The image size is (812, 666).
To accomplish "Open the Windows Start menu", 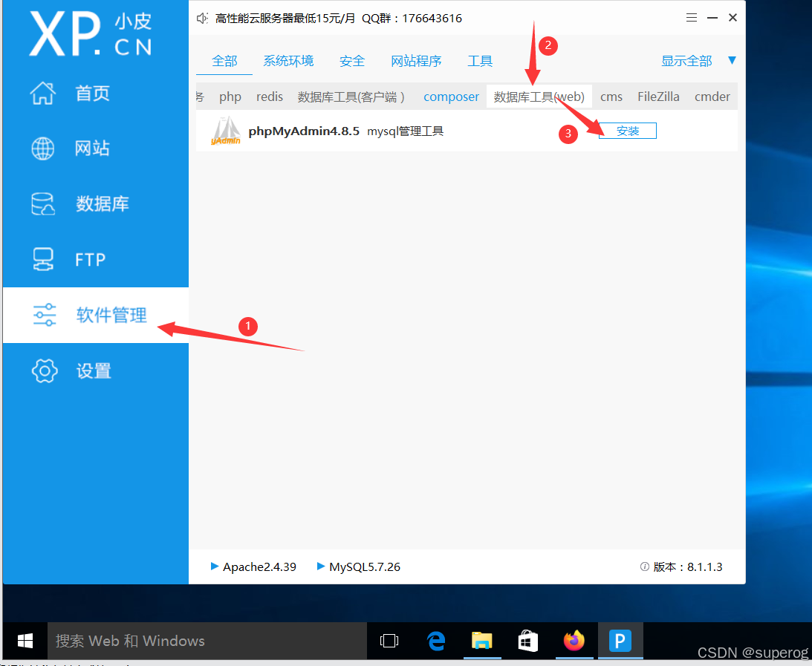I will click(25, 641).
